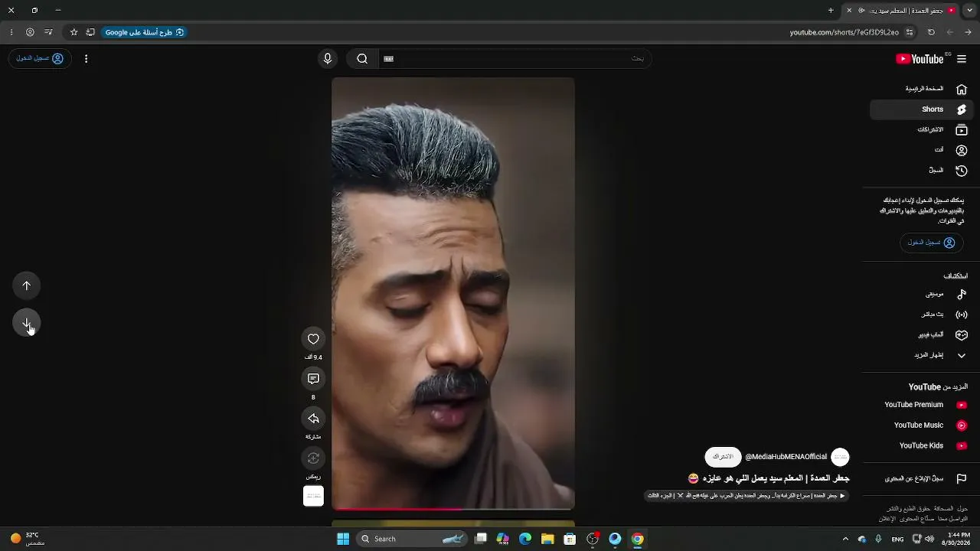This screenshot has height=551, width=980.
Task: Click the magnifier search button
Action: (362, 58)
